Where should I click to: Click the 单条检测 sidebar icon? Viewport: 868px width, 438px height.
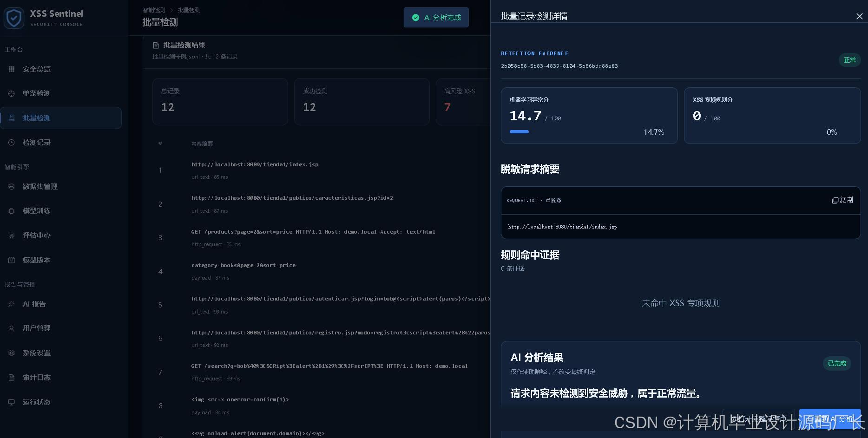tap(12, 93)
